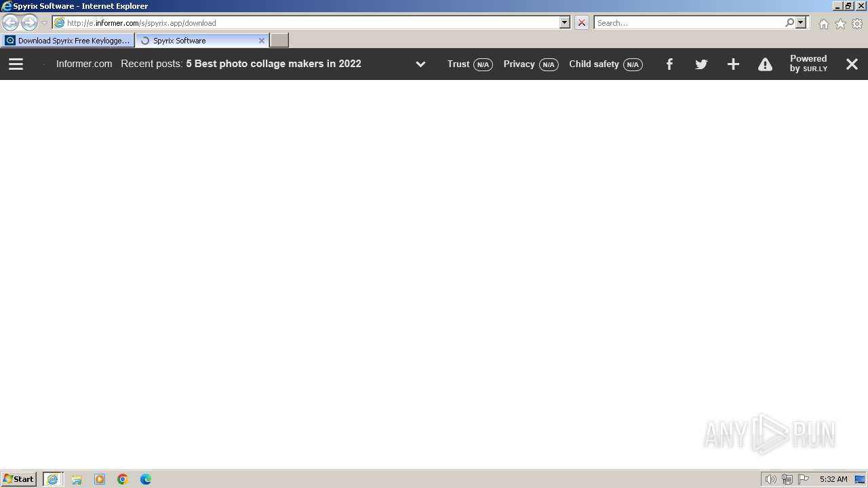Open the search provider dropdown
This screenshot has width=868, height=488.
[x=801, y=22]
